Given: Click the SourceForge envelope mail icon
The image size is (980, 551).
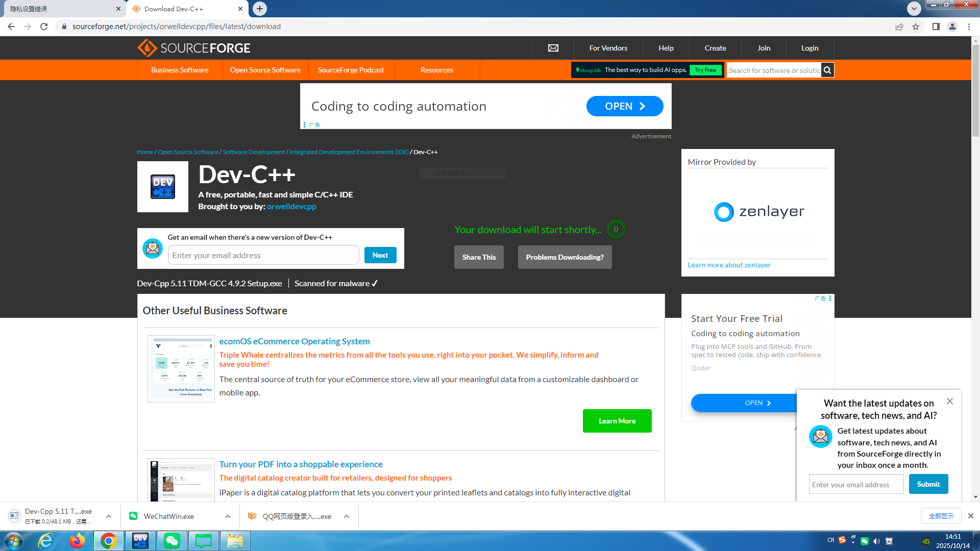Looking at the screenshot, I should pos(553,48).
